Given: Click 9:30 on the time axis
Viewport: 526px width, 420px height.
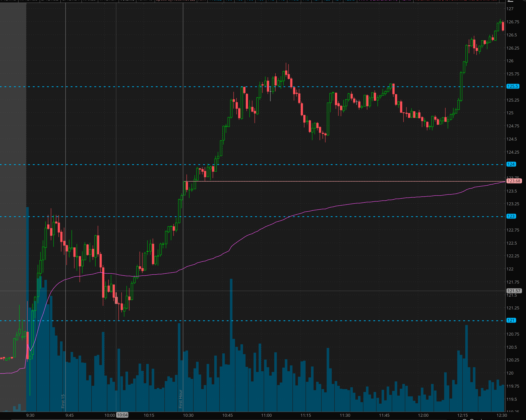Looking at the screenshot, I should pos(30,415).
